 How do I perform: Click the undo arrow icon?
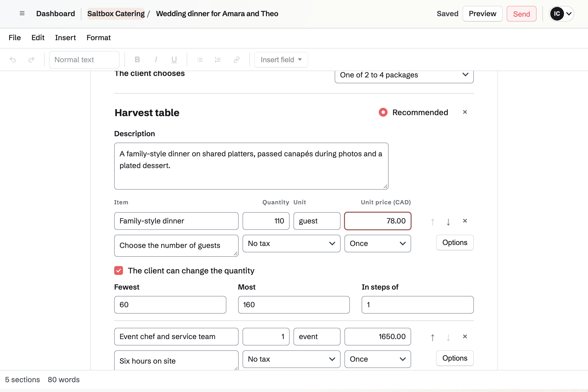(x=13, y=60)
